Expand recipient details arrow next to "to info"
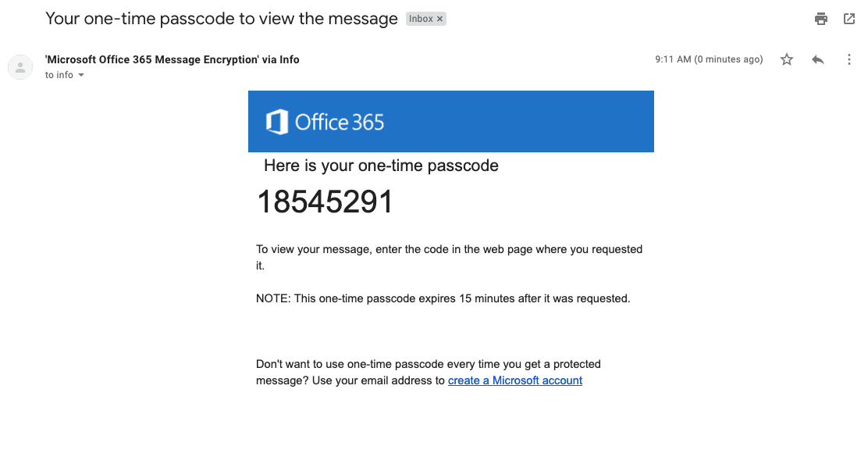 coord(81,76)
